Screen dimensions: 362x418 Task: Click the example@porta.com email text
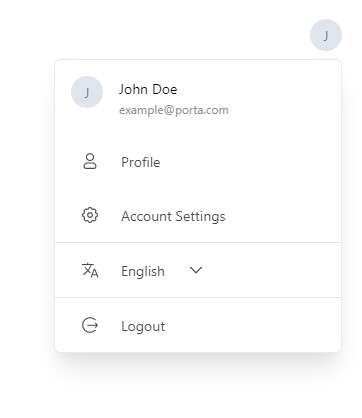point(174,110)
